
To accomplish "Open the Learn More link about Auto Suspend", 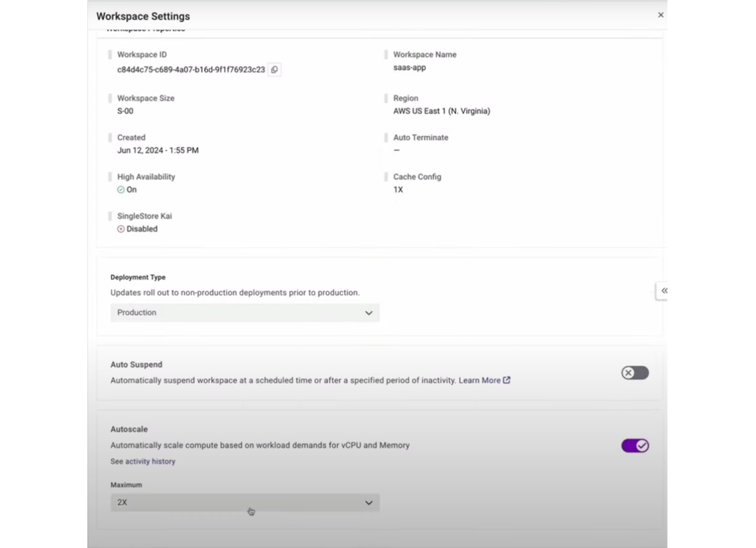I will [x=482, y=380].
